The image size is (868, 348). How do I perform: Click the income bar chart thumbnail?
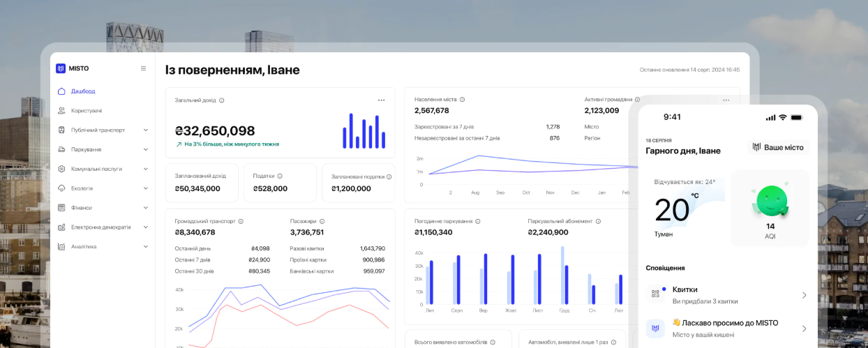[364, 130]
